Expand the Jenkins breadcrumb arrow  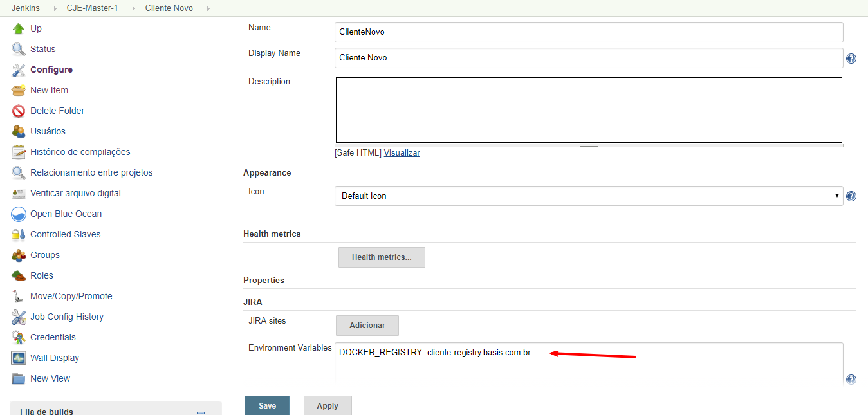pyautogui.click(x=54, y=8)
